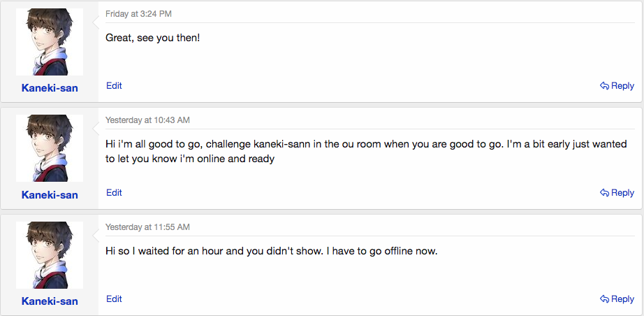Click the message text about waiting an hour
The height and width of the screenshot is (316, 644).
tap(272, 251)
